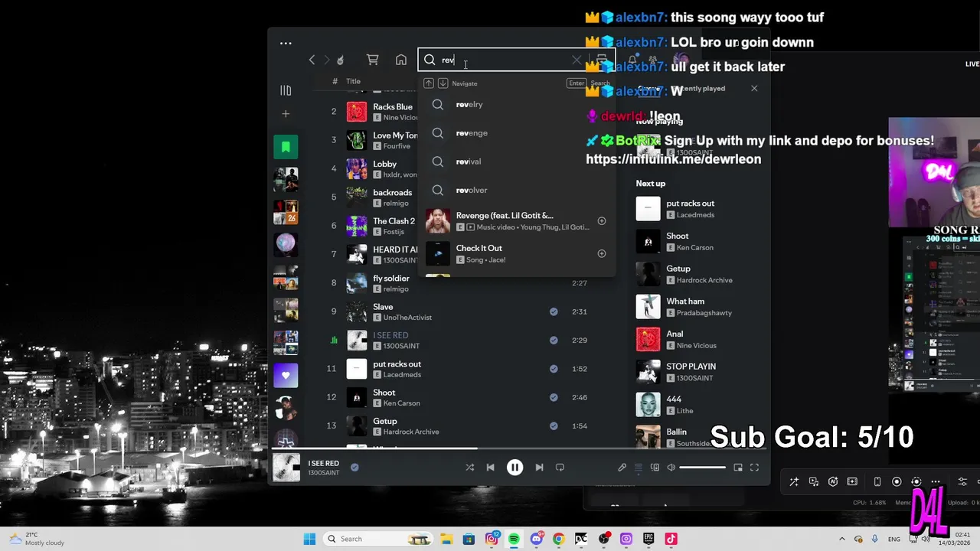Screen dimensions: 980x551
Task: Close the queue panel
Action: coord(754,89)
